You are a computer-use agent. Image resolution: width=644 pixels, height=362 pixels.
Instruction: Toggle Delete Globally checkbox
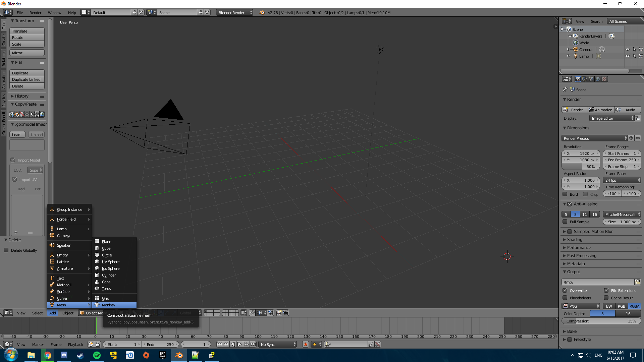[x=6, y=250]
